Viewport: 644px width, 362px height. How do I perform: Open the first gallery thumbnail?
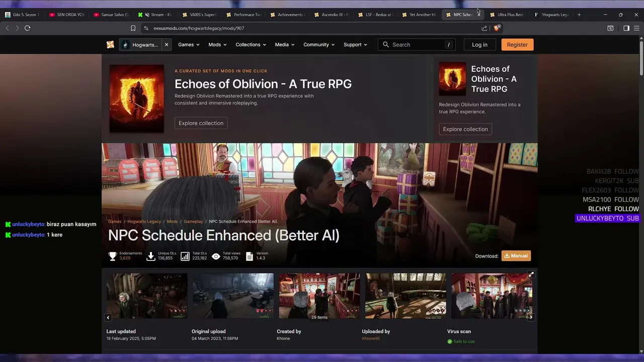point(147,296)
